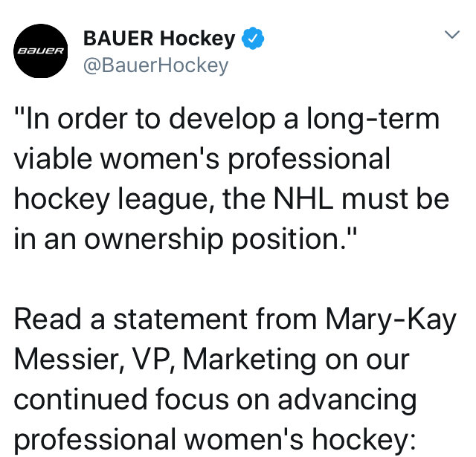Click the word "Marketing" in the tweet

pos(250,360)
